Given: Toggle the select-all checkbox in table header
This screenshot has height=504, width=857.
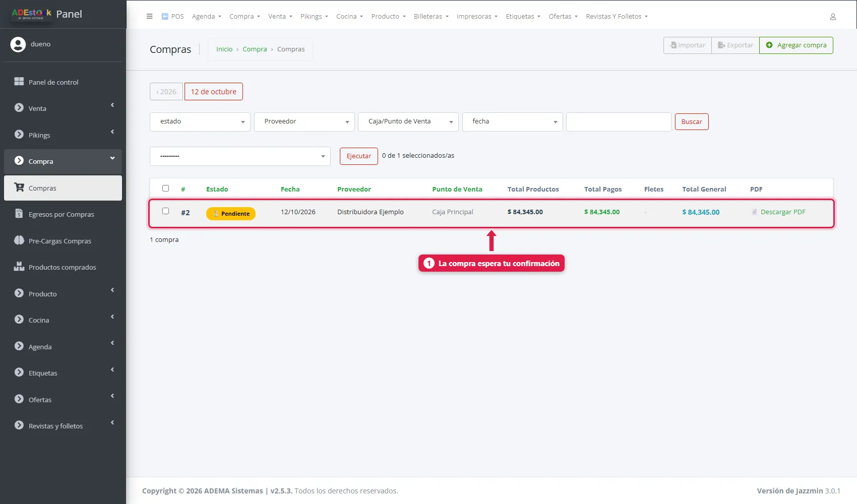Looking at the screenshot, I should point(165,188).
